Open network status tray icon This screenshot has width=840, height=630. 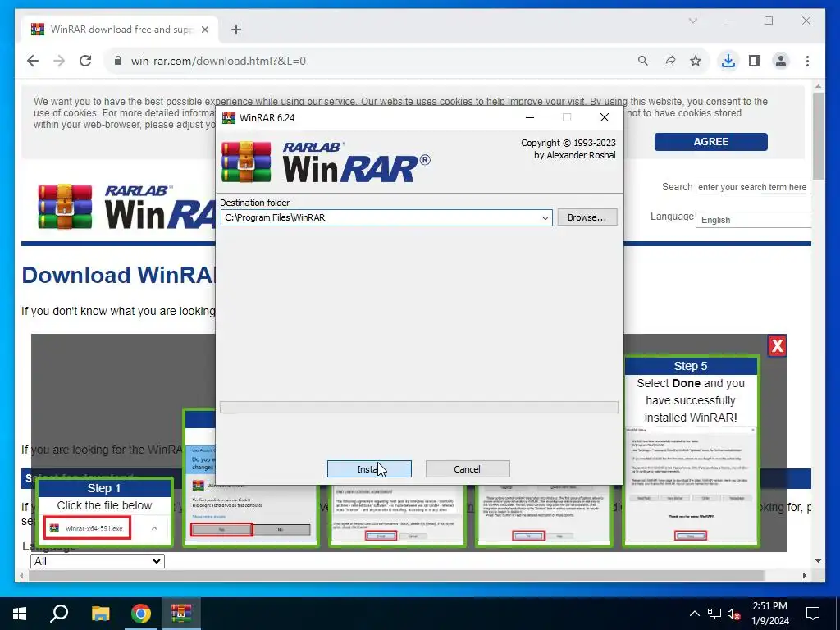(714, 614)
